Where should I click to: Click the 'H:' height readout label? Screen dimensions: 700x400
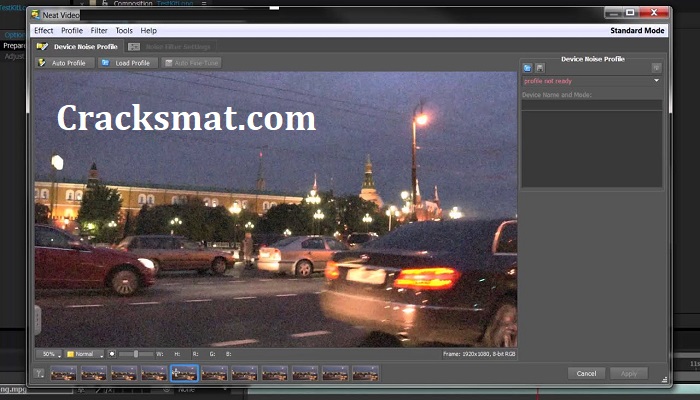tap(177, 354)
